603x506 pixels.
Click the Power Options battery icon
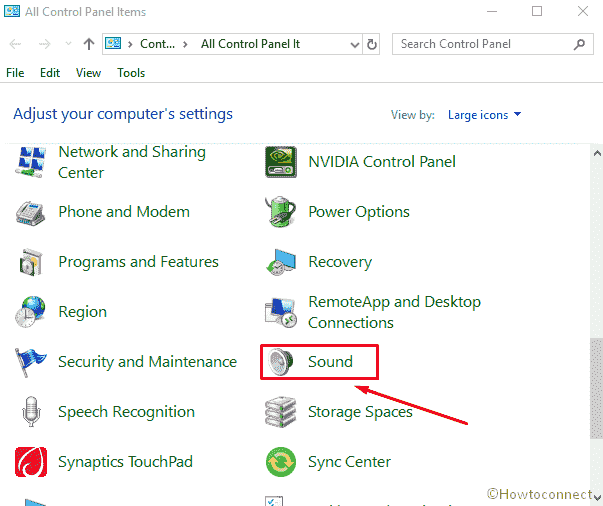281,211
